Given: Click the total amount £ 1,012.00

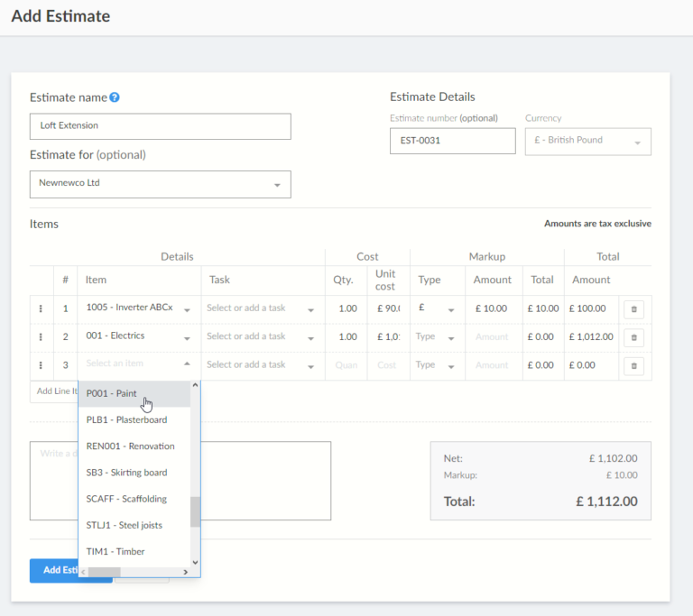Looking at the screenshot, I should pyautogui.click(x=591, y=336).
